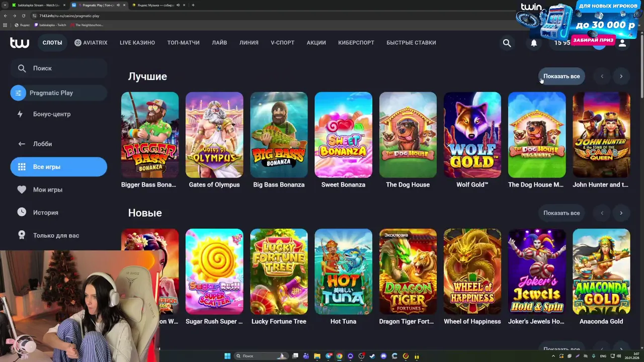The image size is (644, 362).
Task: Go to Киберспорт section
Action: click(x=356, y=43)
